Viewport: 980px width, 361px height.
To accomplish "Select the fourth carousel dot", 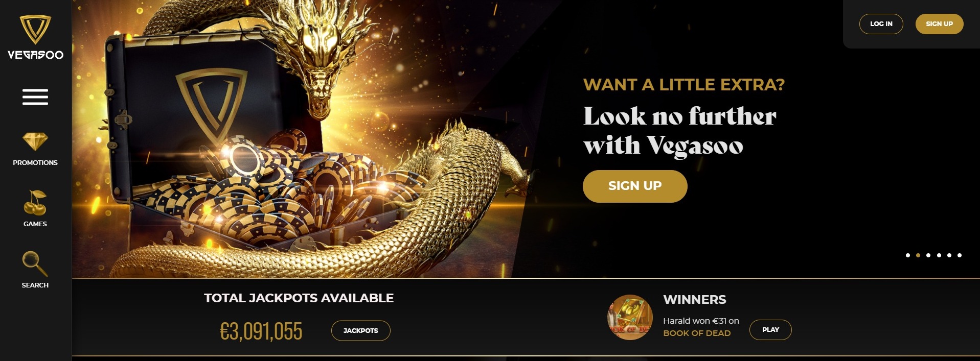I will 939,255.
